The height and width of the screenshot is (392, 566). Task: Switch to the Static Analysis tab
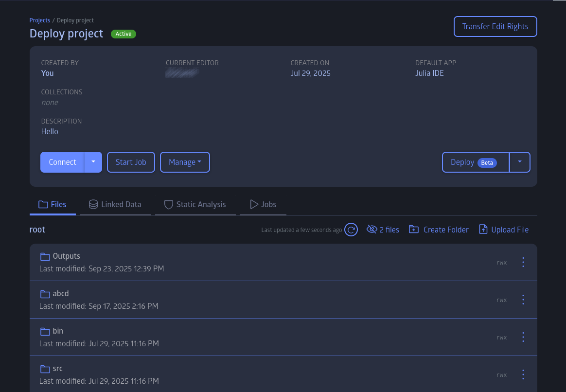click(x=195, y=204)
